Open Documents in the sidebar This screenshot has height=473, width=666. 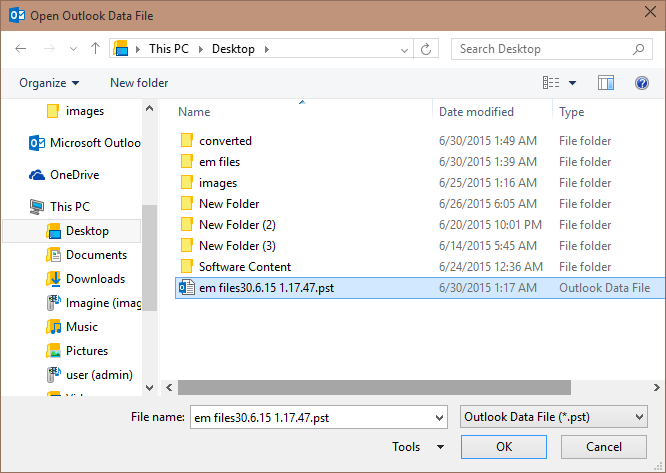click(86, 255)
